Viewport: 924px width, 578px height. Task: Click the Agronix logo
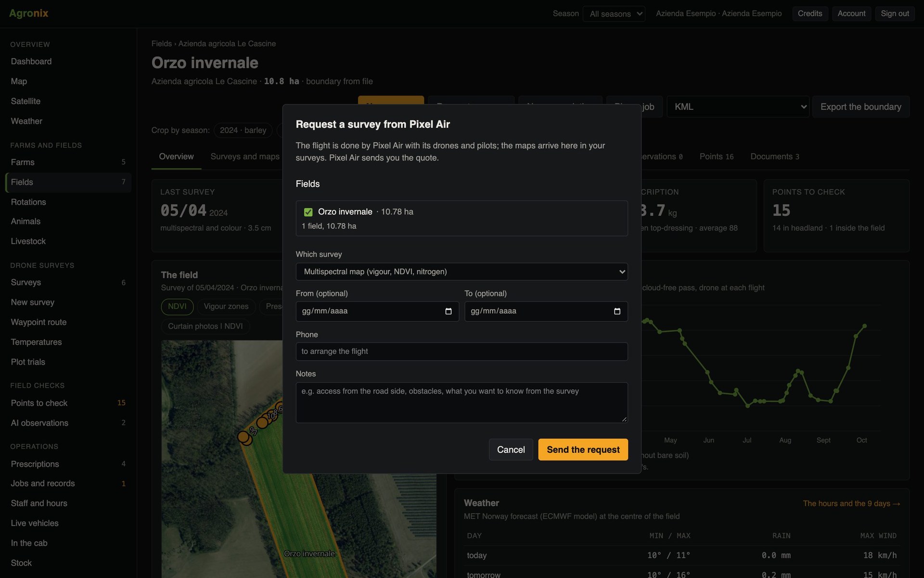coord(29,13)
